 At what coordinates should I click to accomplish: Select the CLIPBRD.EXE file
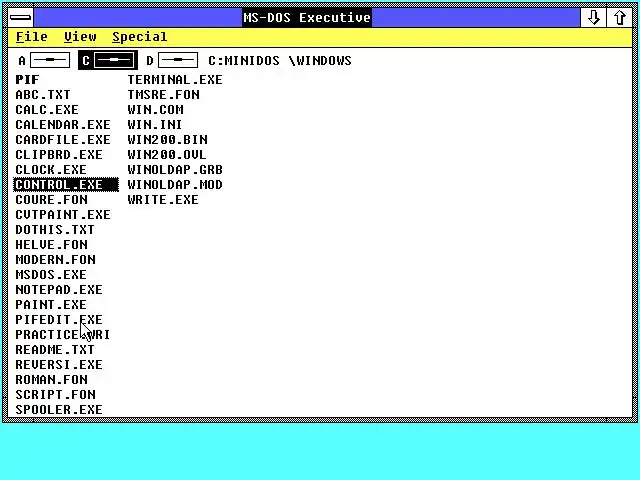tap(59, 155)
